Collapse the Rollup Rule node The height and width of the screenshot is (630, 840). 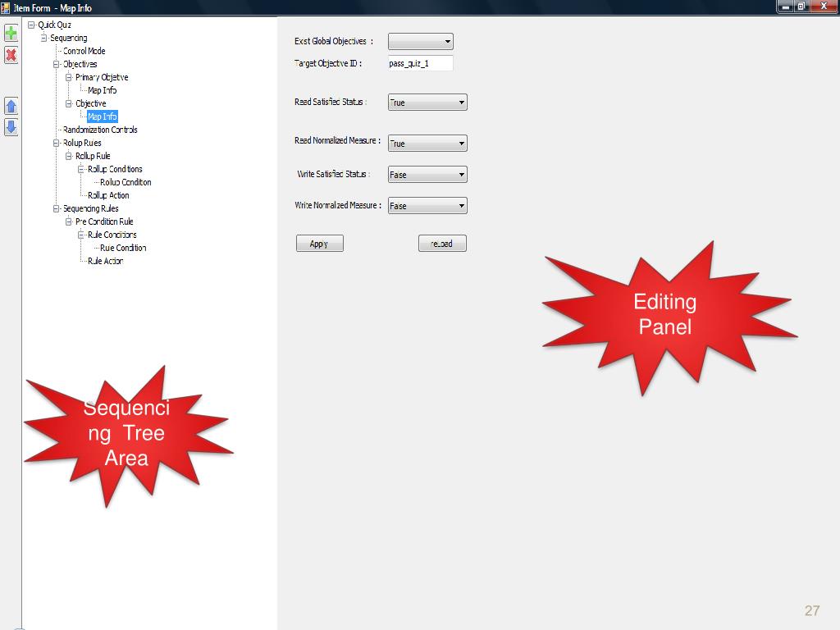pyautogui.click(x=69, y=156)
